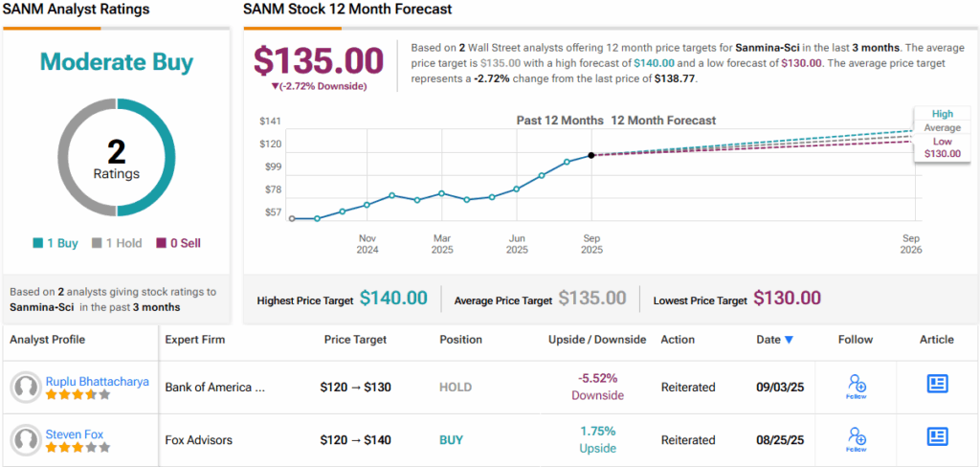Open article for Fox Advisors rating
This screenshot has width=980, height=467.
coord(937,437)
